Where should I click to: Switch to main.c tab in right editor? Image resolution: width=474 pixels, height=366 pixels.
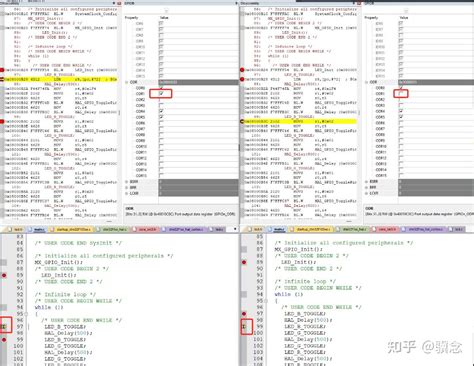tap(278, 229)
